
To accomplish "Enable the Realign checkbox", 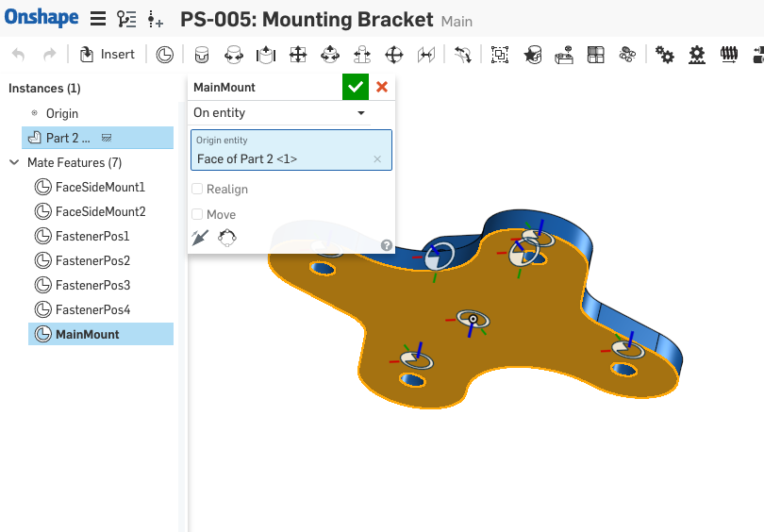I will click(x=197, y=189).
